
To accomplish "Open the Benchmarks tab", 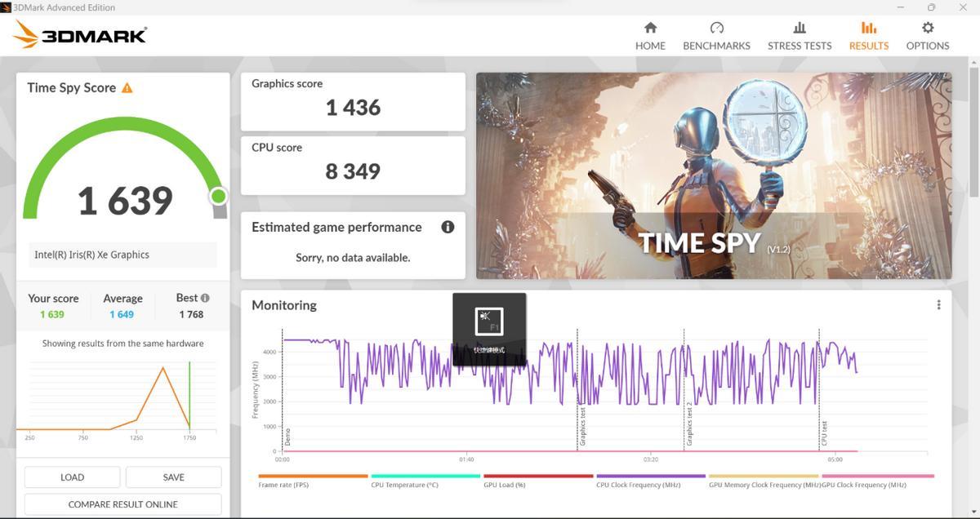I will [716, 36].
